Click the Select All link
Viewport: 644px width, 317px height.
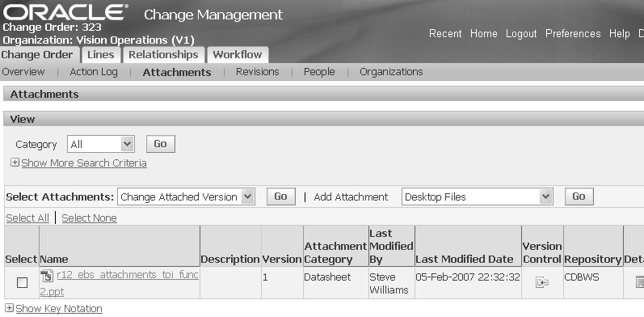pyautogui.click(x=27, y=218)
